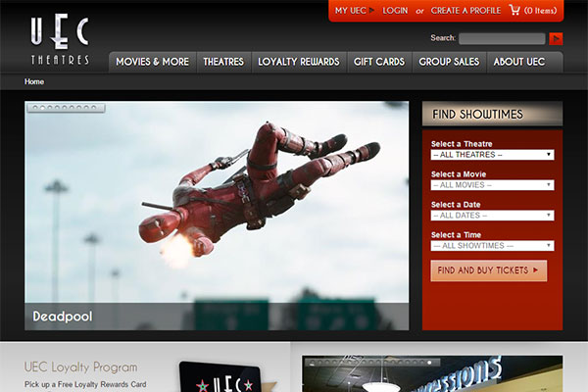The height and width of the screenshot is (392, 588).
Task: Open the Gift Cards menu
Action: [378, 62]
